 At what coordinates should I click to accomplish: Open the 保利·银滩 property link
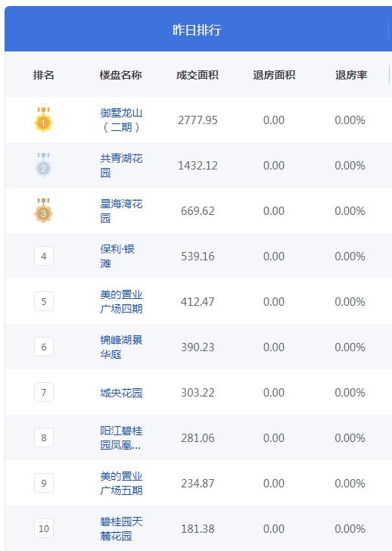(x=117, y=256)
